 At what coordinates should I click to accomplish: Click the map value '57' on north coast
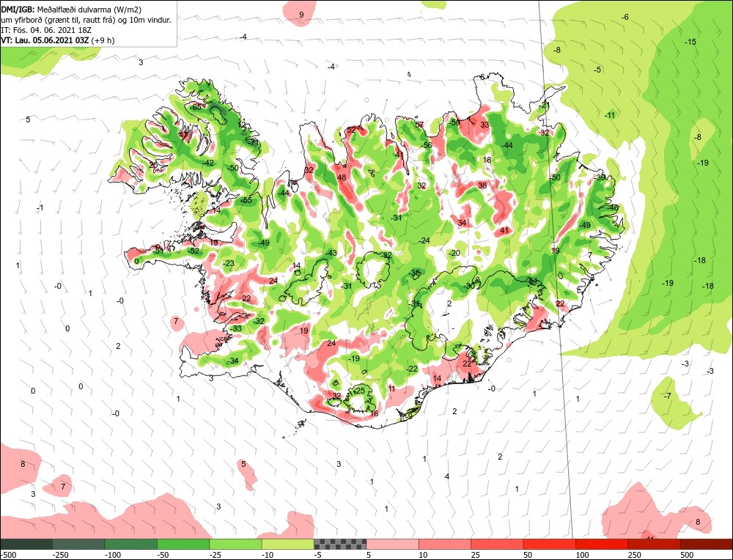click(419, 125)
